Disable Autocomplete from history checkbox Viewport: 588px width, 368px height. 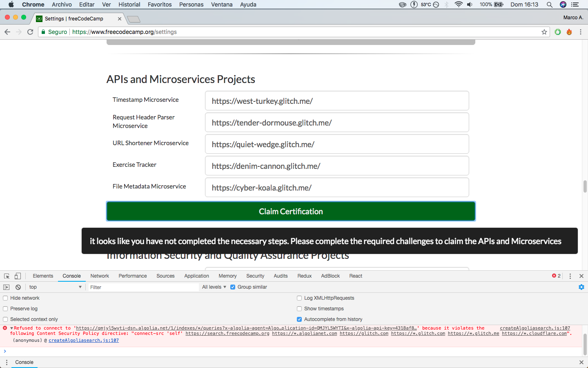299,319
